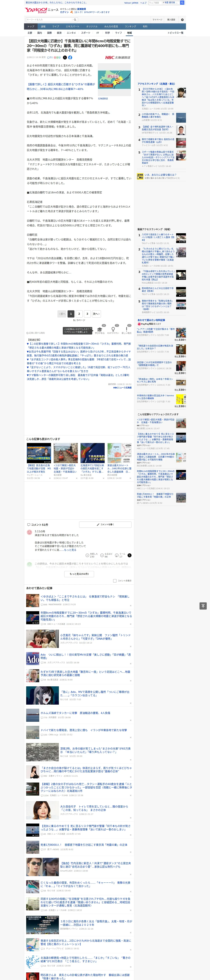Screen dimensions: 210x980
Task: React with わかりやすい lightbulb icon
Action: tap(113, 330)
